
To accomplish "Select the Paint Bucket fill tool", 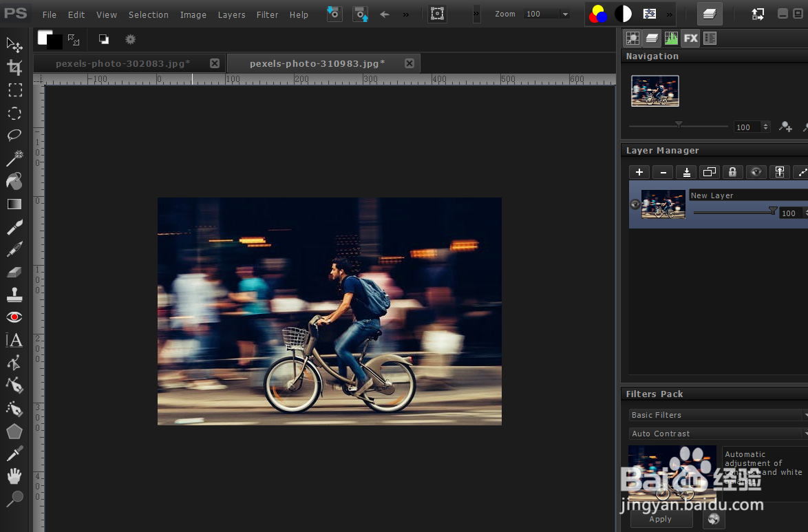I will [x=14, y=181].
